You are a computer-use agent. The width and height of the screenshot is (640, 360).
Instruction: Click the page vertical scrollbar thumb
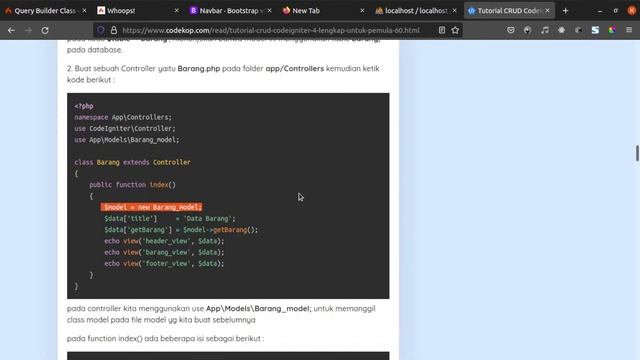tap(637, 153)
